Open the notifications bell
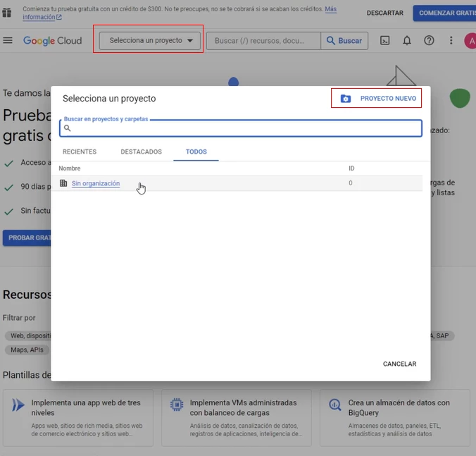 407,40
